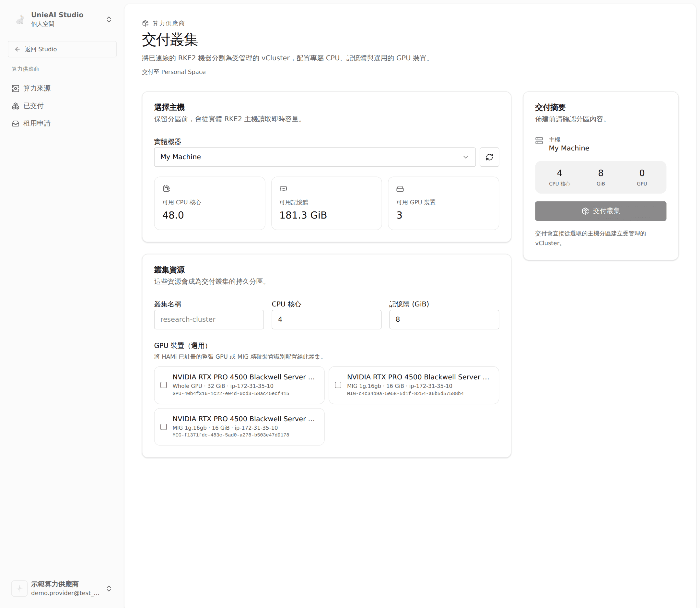Screen dimensions: 700x608
Task: Click the 48.0 available CPU value
Action: pos(173,215)
